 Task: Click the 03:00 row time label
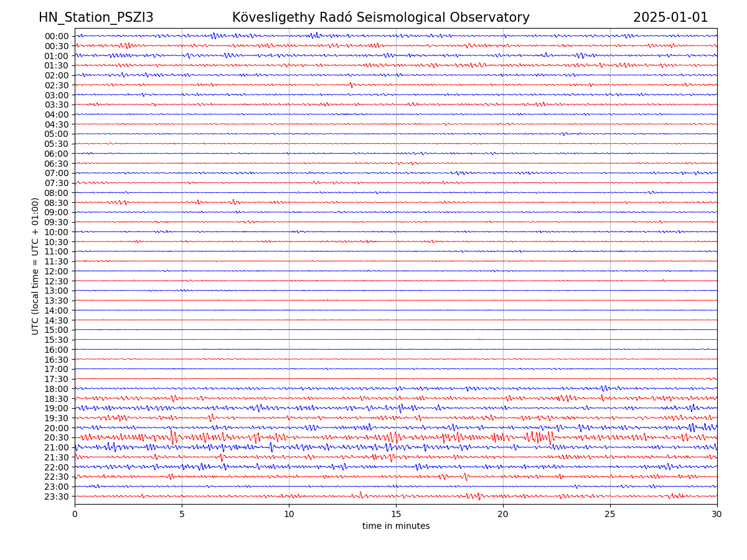[x=57, y=95]
